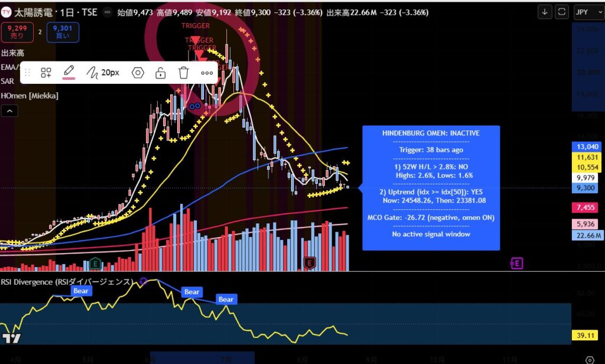Viewport: 605px width, 364px height.
Task: Click the 9,979 white price label
Action: click(x=586, y=177)
